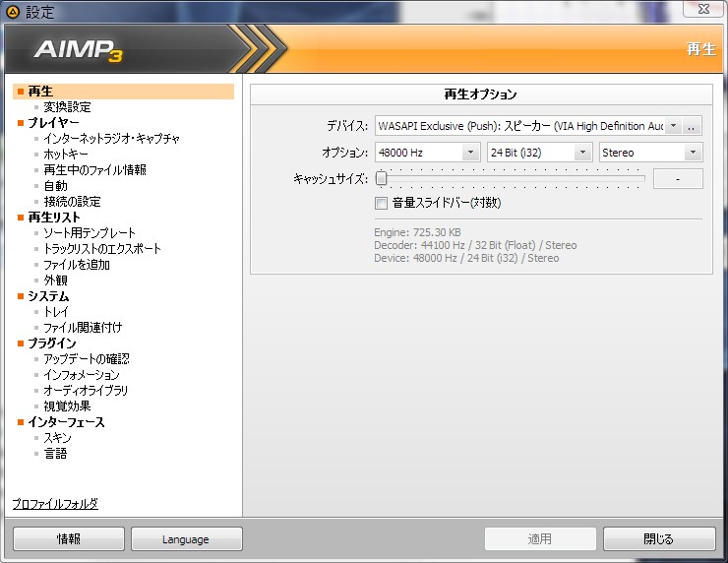Viewport: 728px width, 563px height.
Task: Open the 自動 settings page
Action: 56,186
